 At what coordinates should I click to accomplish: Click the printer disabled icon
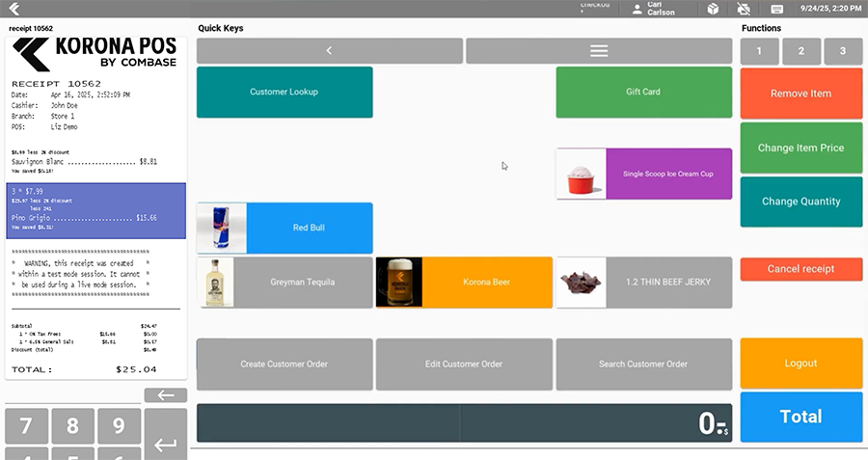[x=744, y=9]
